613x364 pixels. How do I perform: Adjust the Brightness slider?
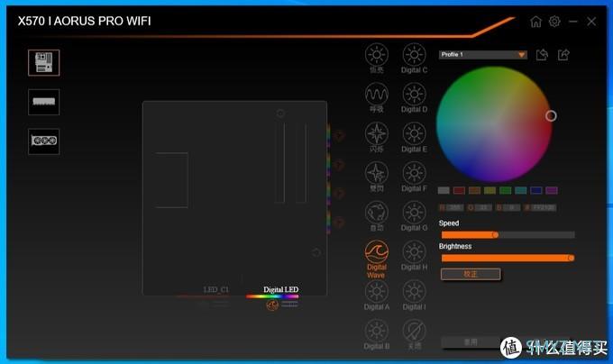[508, 259]
